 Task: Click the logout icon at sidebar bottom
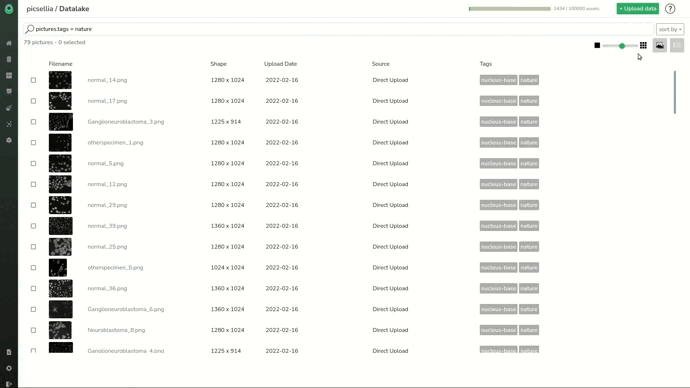click(9, 384)
